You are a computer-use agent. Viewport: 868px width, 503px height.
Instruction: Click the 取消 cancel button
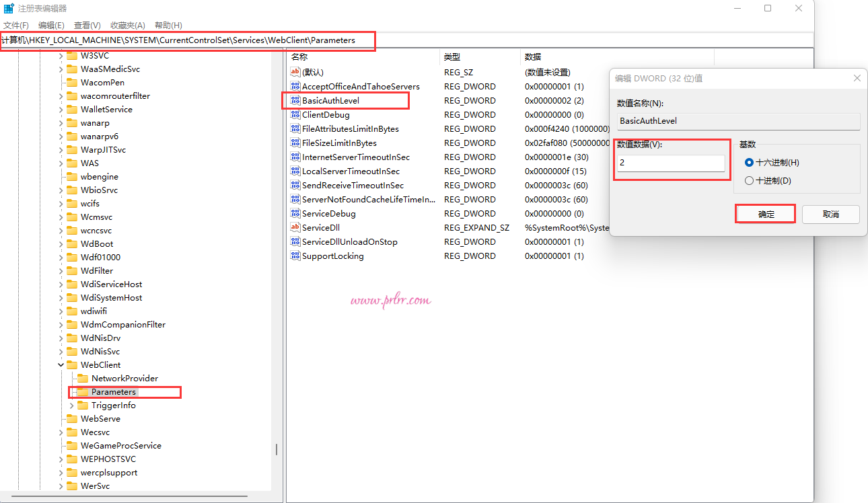[x=830, y=215]
